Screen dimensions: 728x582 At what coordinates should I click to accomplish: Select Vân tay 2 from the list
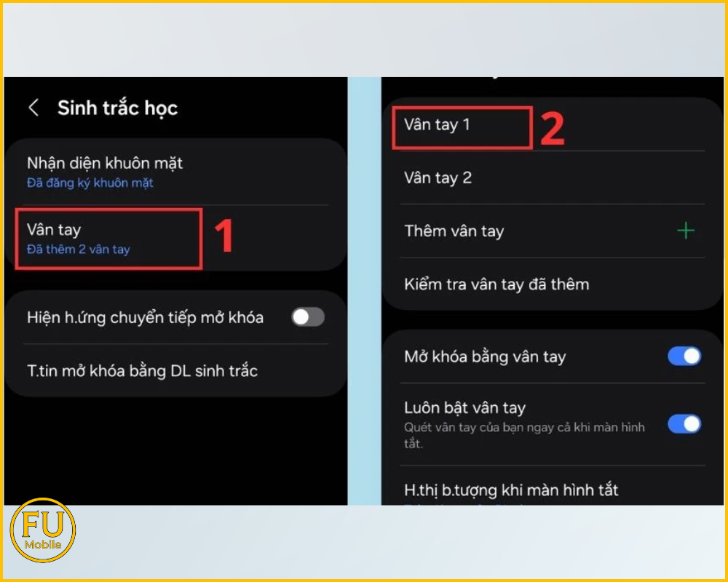(438, 178)
